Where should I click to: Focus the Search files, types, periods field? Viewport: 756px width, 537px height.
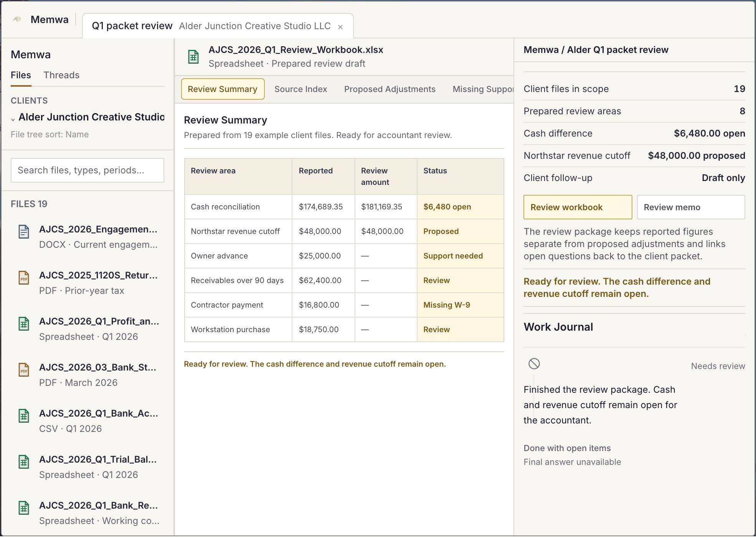87,170
